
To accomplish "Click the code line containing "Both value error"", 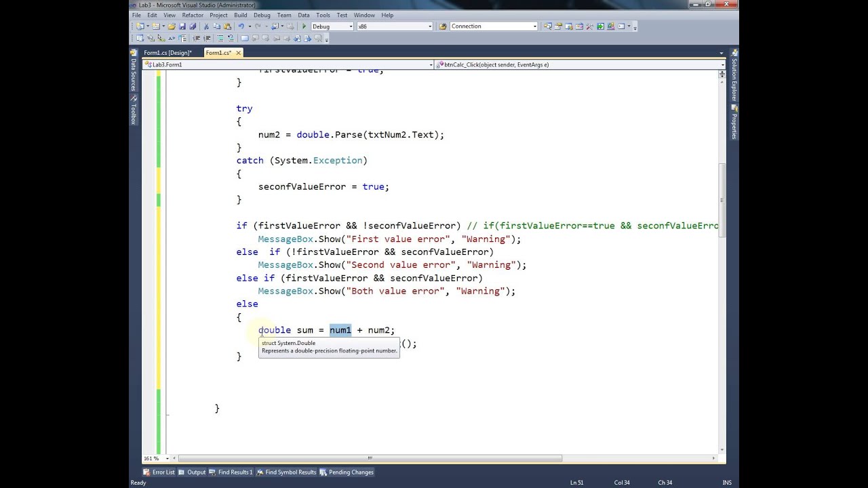I will [387, 291].
